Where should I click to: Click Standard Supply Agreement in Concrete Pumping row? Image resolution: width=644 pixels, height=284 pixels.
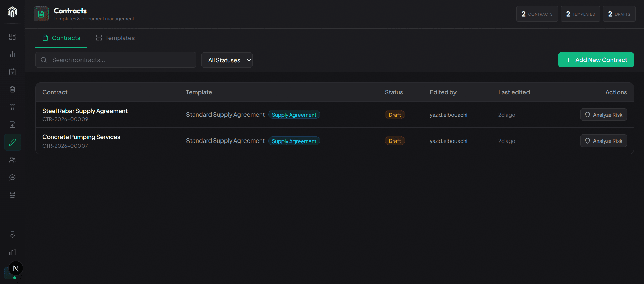coord(225,141)
